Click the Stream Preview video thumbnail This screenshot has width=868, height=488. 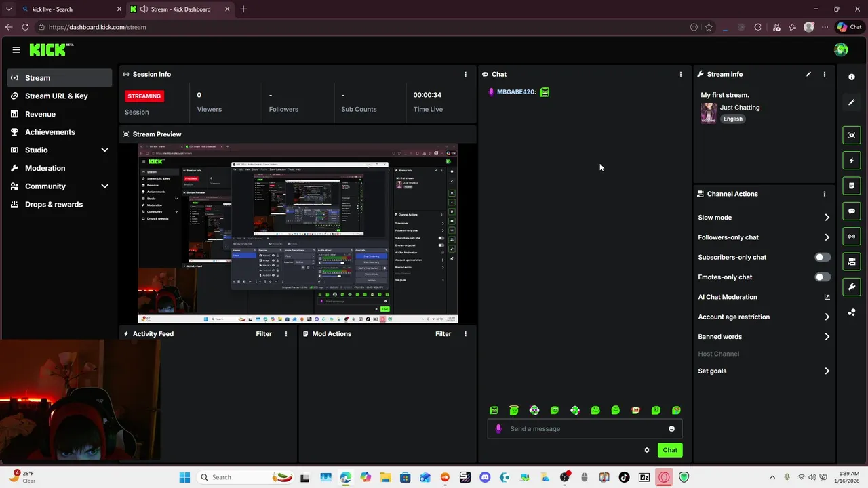298,233
